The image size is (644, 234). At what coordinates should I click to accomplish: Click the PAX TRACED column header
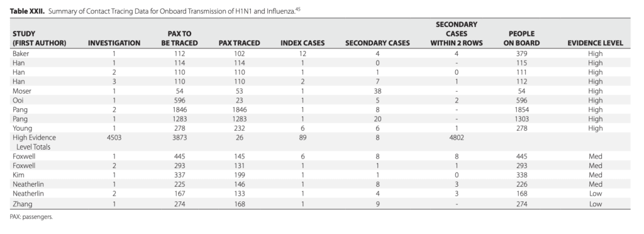point(240,43)
